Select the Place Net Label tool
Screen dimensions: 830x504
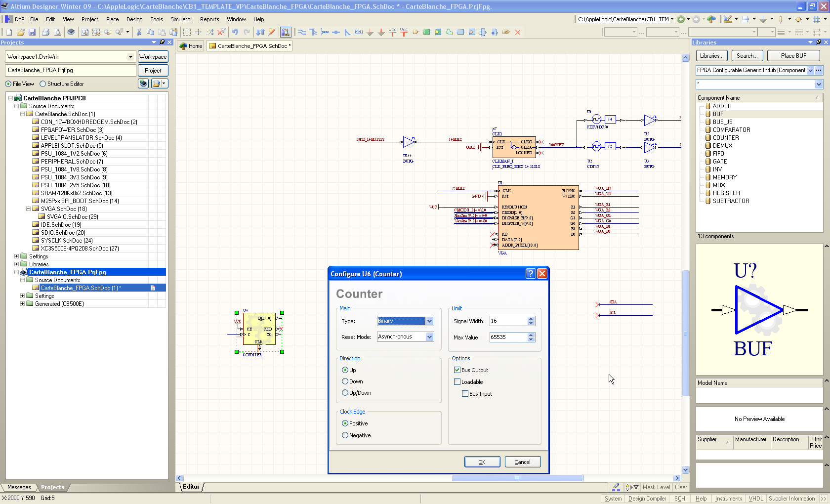pyautogui.click(x=359, y=32)
